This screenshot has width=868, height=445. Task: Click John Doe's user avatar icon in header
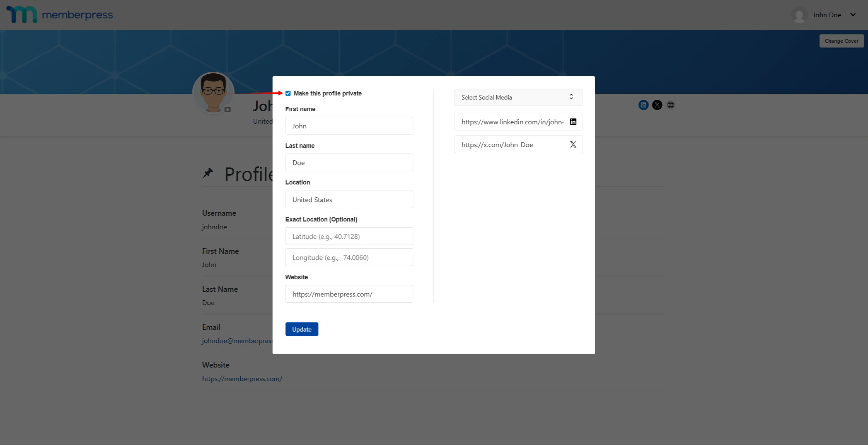[799, 15]
